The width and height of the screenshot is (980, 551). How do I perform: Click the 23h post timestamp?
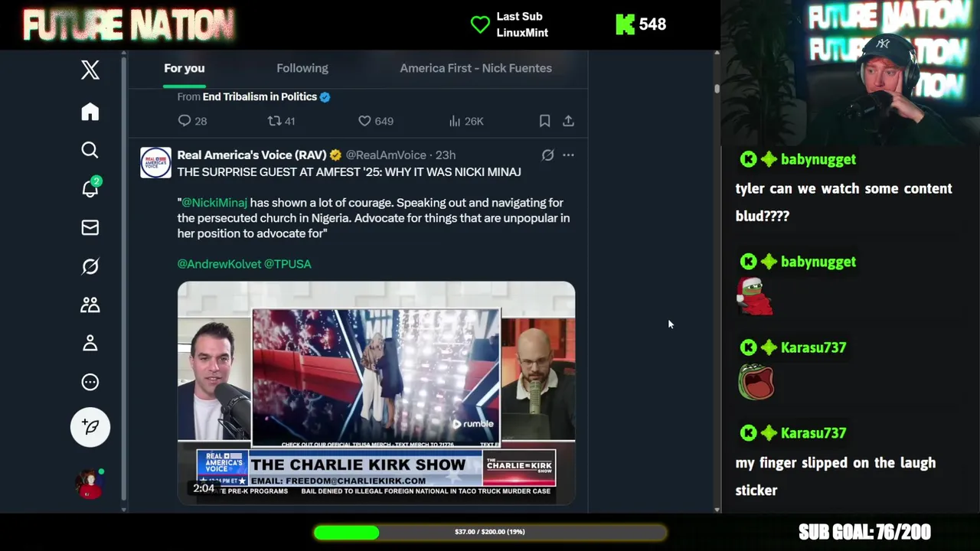tap(446, 155)
